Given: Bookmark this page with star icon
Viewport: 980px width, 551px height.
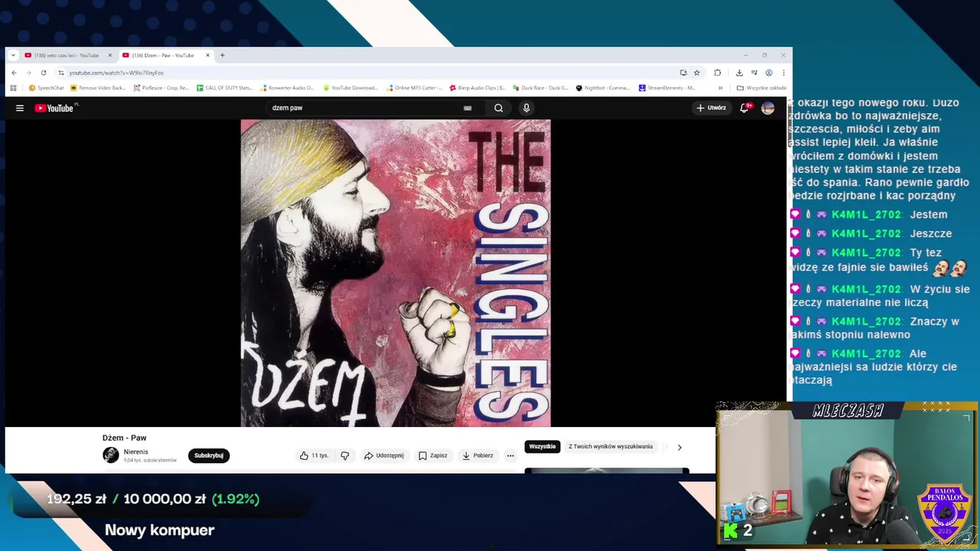Looking at the screenshot, I should (x=697, y=73).
